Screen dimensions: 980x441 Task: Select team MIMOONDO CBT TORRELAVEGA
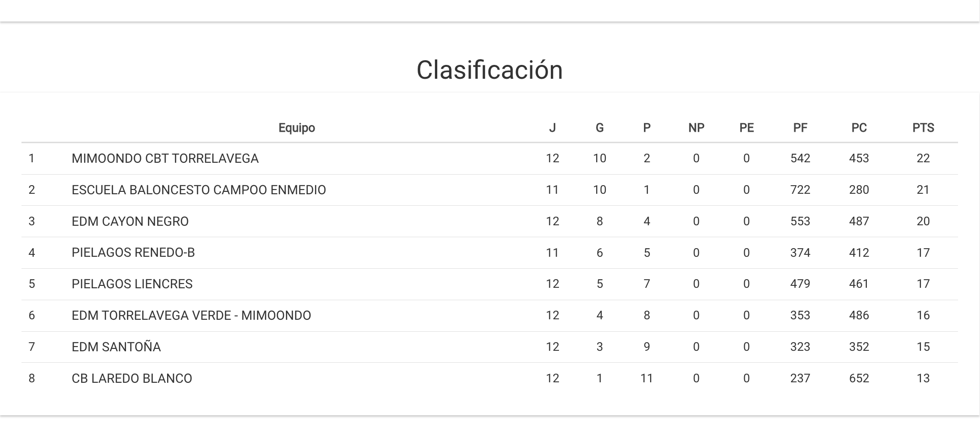[165, 158]
